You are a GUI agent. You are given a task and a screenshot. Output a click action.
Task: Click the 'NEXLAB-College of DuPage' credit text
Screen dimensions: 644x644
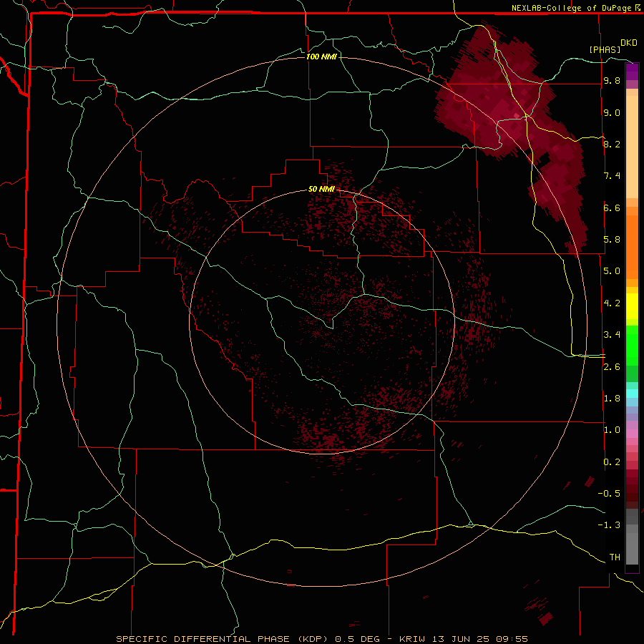pos(571,8)
